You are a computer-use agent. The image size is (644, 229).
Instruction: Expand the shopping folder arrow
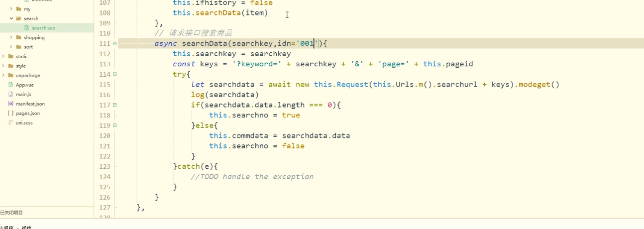11,37
